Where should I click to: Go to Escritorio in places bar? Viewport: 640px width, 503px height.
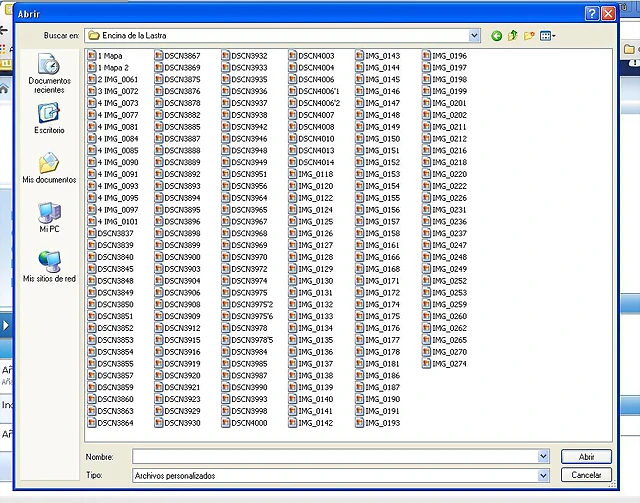[49, 118]
